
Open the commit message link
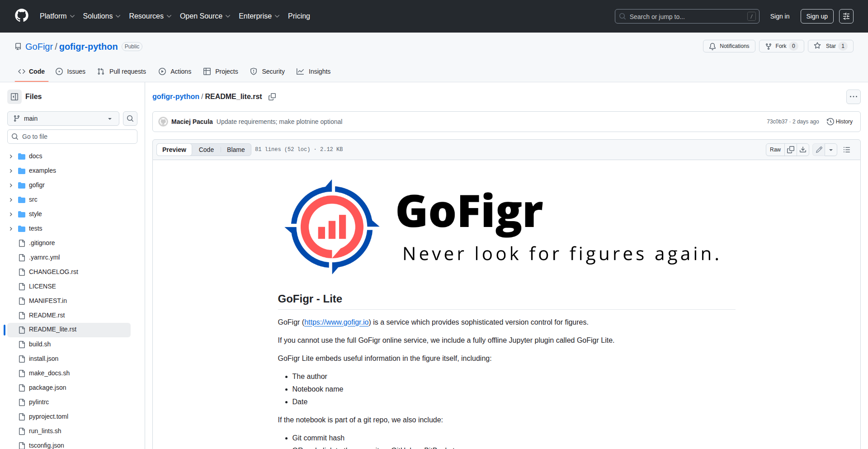(279, 122)
